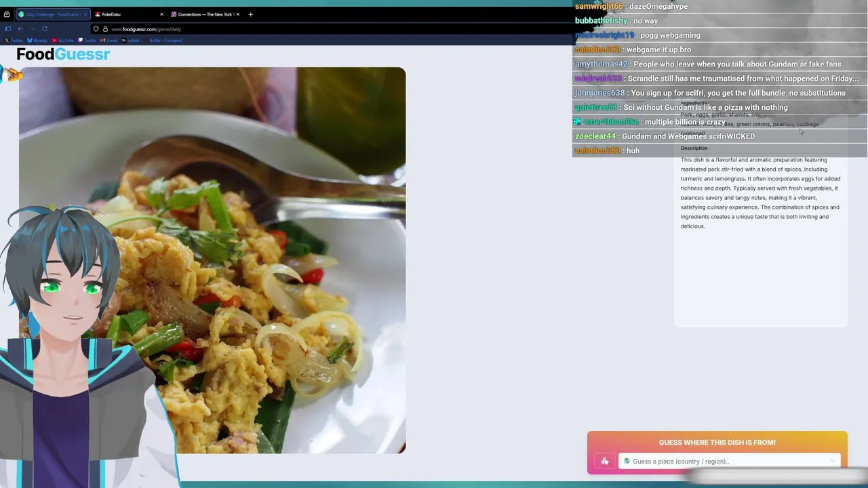Click the dish Description paragraph text
Image resolution: width=868 pixels, height=488 pixels.
coord(760,193)
